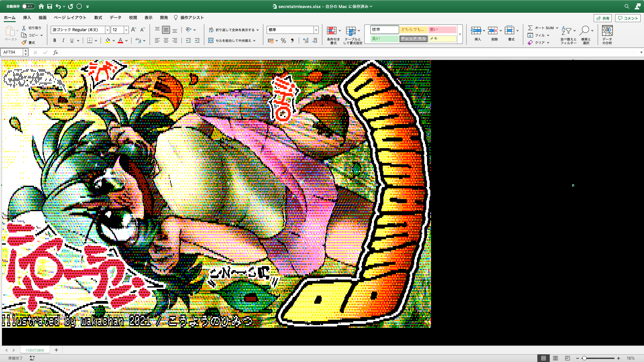Add a new sheet with plus button
This screenshot has width=644, height=362.
pyautogui.click(x=56, y=350)
